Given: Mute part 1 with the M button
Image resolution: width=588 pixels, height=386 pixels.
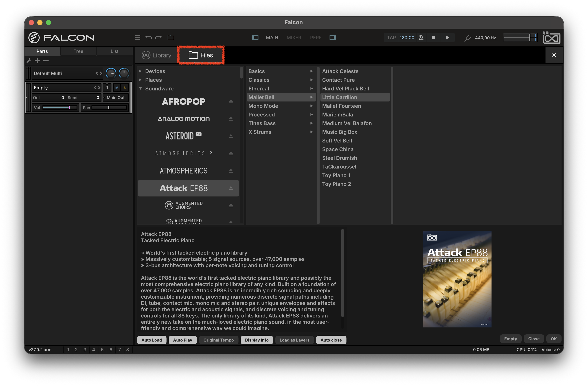Looking at the screenshot, I should (117, 88).
